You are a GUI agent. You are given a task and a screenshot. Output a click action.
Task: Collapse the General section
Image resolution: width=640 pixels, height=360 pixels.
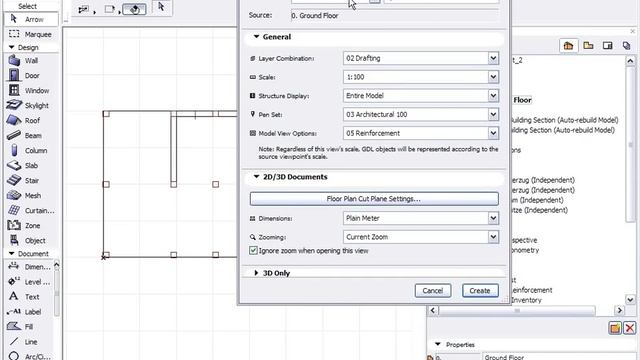click(x=256, y=37)
